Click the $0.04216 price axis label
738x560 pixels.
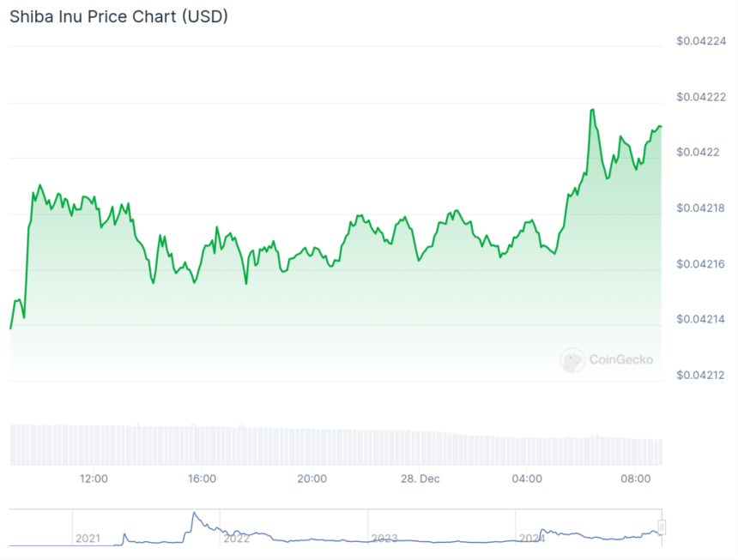point(701,263)
